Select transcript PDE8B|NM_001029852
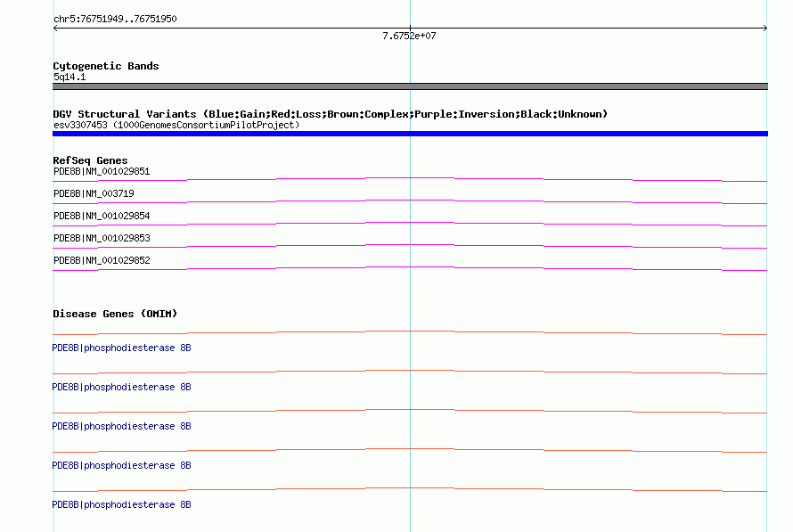 pos(102,260)
